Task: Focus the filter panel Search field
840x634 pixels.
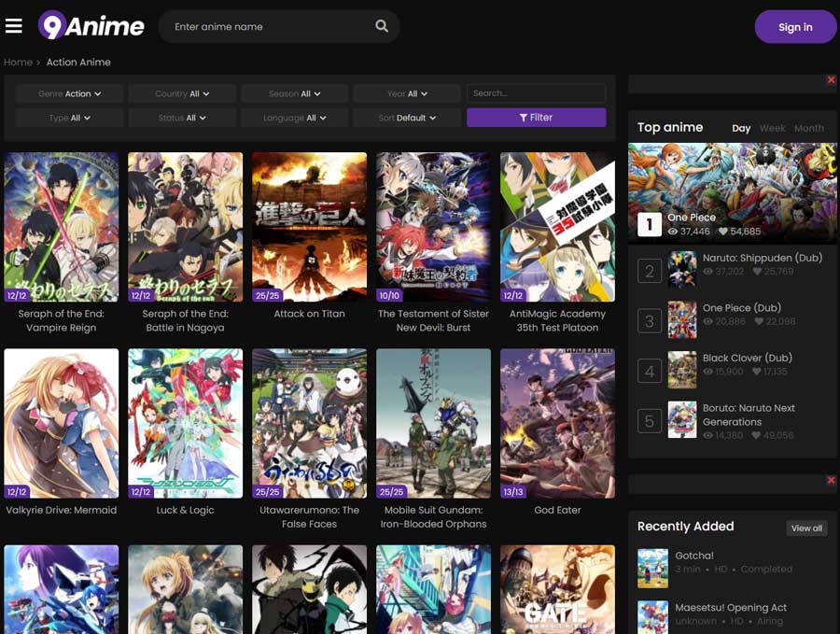Action: click(x=537, y=93)
